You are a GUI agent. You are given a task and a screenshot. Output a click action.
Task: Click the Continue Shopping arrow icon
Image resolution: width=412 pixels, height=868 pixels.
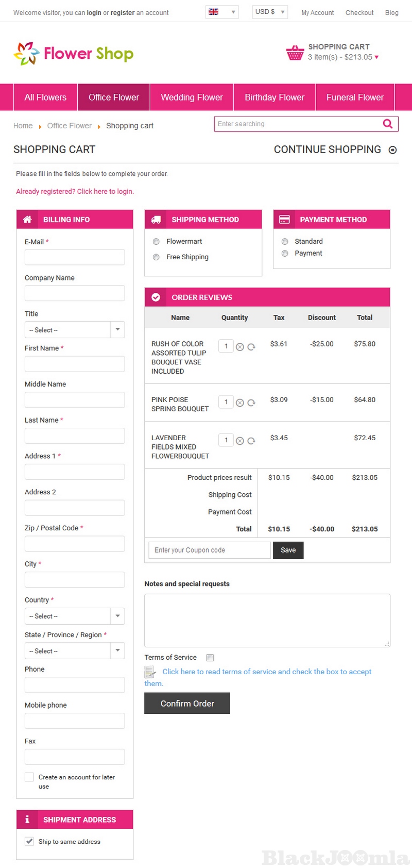click(392, 150)
